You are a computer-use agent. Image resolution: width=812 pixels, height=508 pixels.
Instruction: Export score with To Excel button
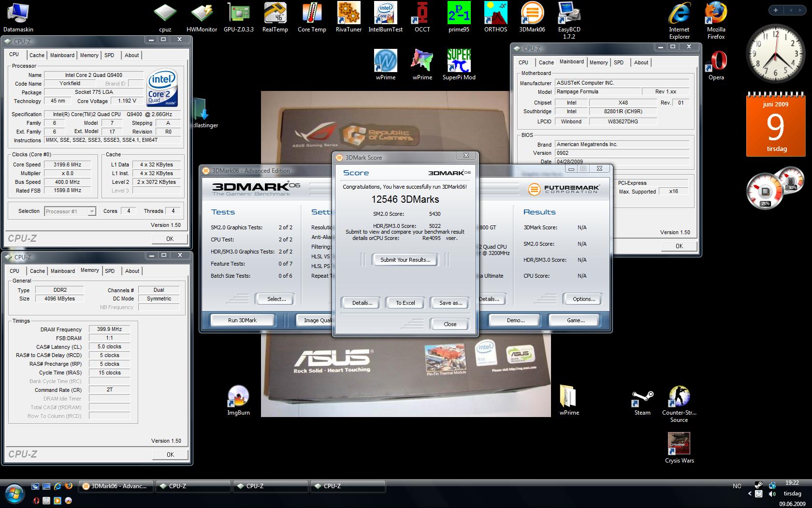pos(406,303)
